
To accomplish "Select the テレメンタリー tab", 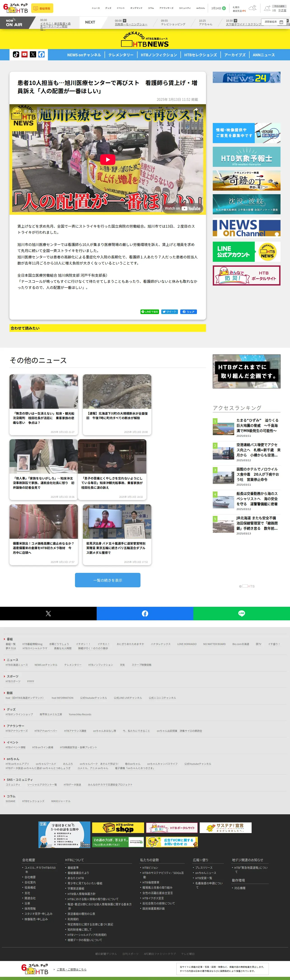I will [121, 55].
